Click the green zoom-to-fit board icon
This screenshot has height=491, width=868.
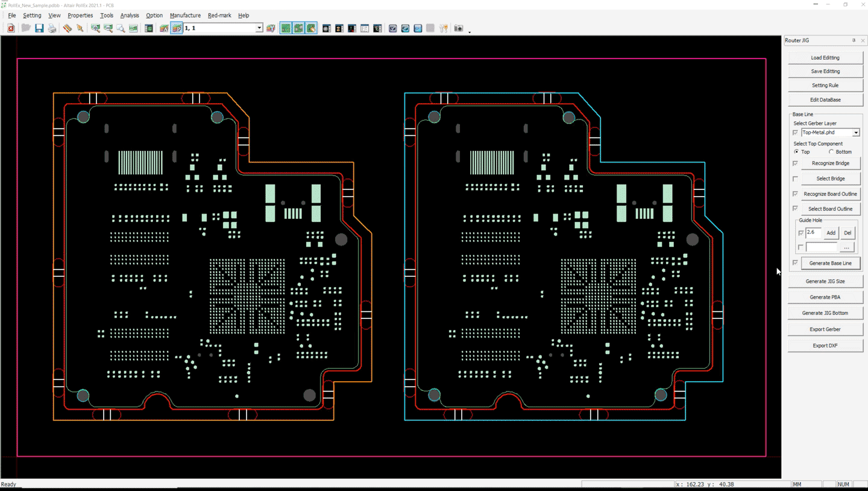coord(133,28)
